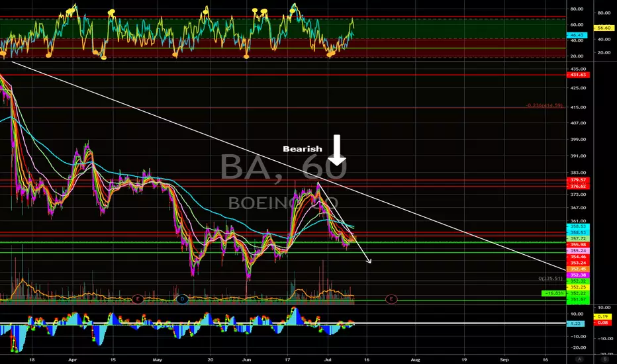Image resolution: width=617 pixels, height=364 pixels.
Task: Click the red 376.62 price label
Action: pyautogui.click(x=578, y=186)
